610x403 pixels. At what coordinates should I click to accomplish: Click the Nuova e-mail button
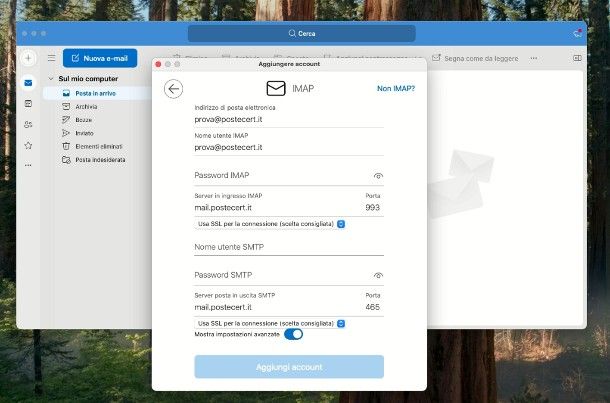tap(100, 58)
